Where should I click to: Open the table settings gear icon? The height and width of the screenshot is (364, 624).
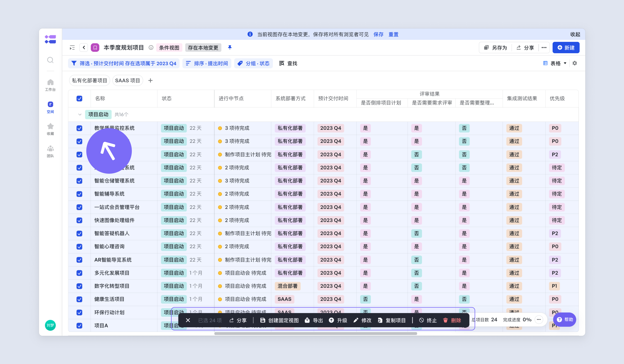pyautogui.click(x=574, y=63)
